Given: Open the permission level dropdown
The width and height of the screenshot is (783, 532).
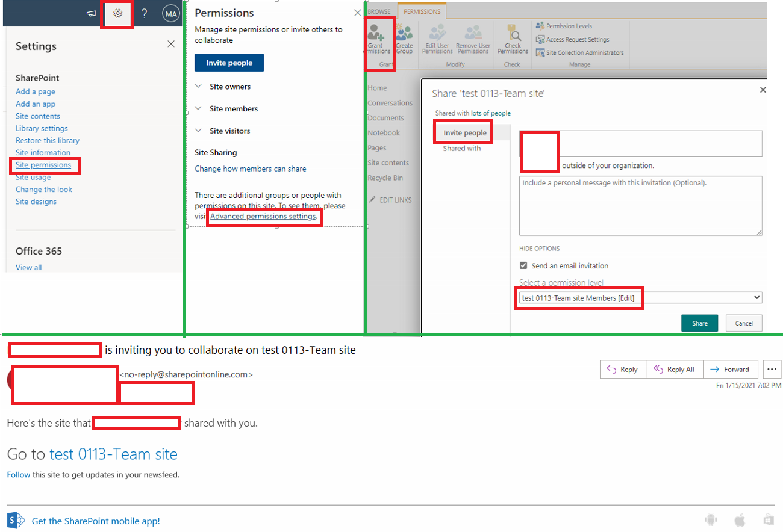Looking at the screenshot, I should [641, 298].
